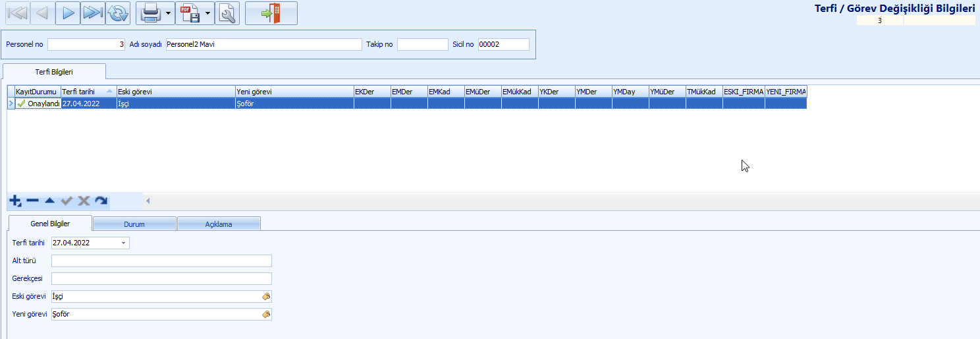Image resolution: width=980 pixels, height=339 pixels.
Task: Click the YKDer column header
Action: [557, 92]
